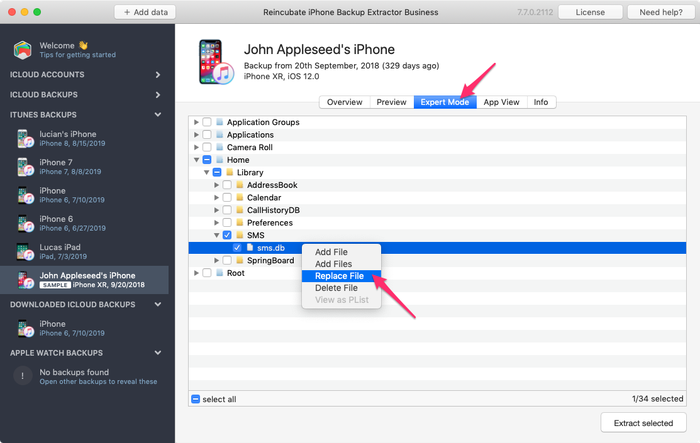Open the License button
This screenshot has height=443, width=700.
pyautogui.click(x=590, y=12)
